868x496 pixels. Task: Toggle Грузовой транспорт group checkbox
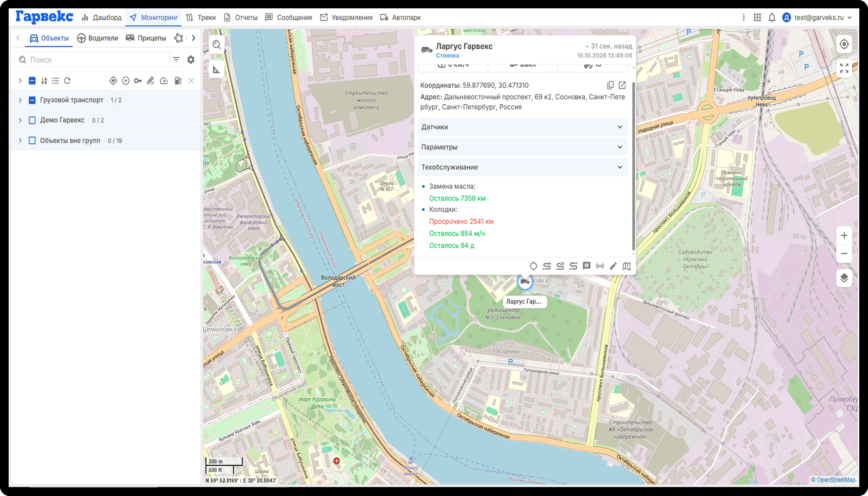[32, 100]
